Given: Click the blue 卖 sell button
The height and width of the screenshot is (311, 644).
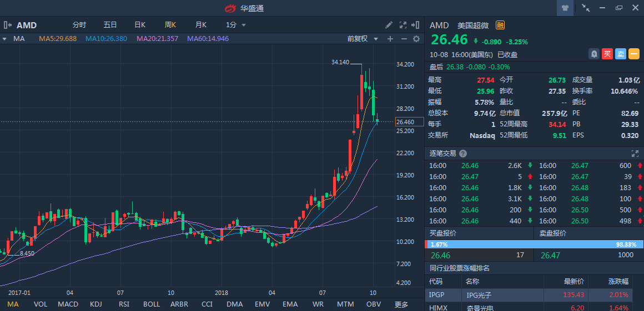Looking at the screenshot, I should (x=621, y=54).
